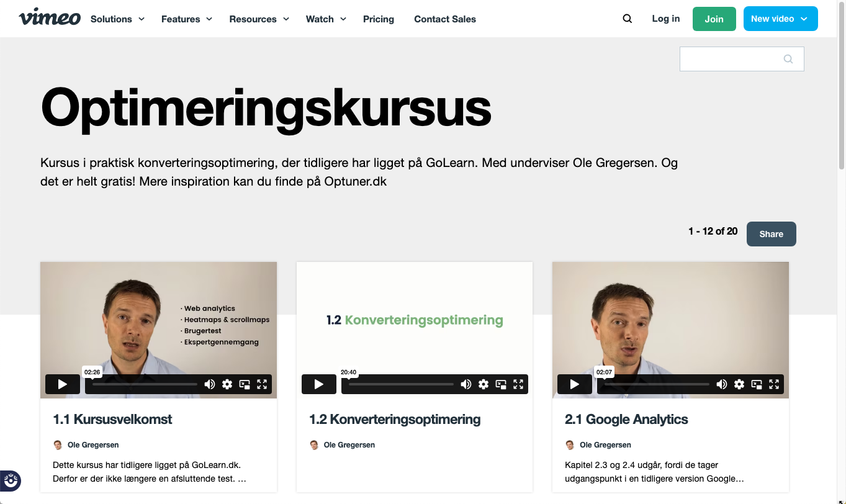Open the New video dropdown
Screen dimensions: 846x504
[x=781, y=19]
